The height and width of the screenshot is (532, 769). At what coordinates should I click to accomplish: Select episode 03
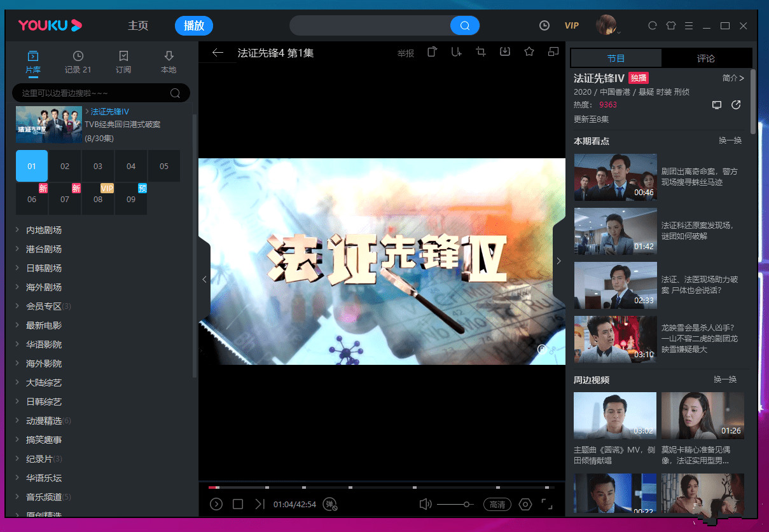(x=98, y=166)
